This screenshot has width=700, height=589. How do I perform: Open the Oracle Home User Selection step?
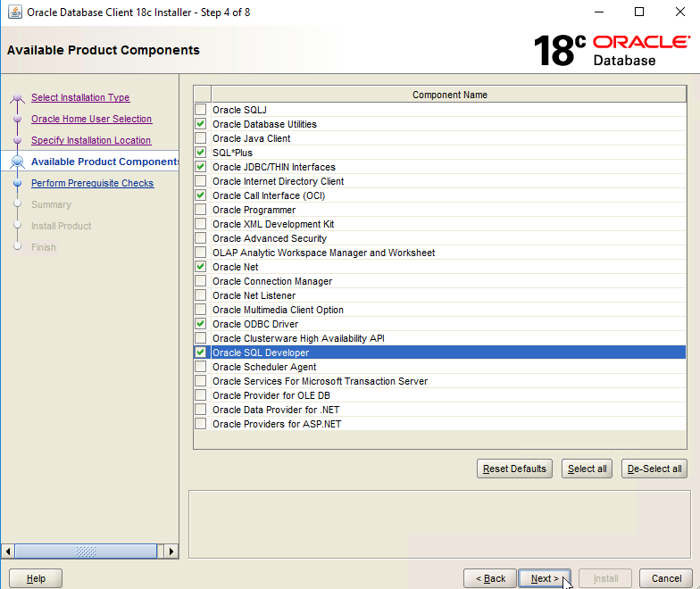[x=91, y=119]
